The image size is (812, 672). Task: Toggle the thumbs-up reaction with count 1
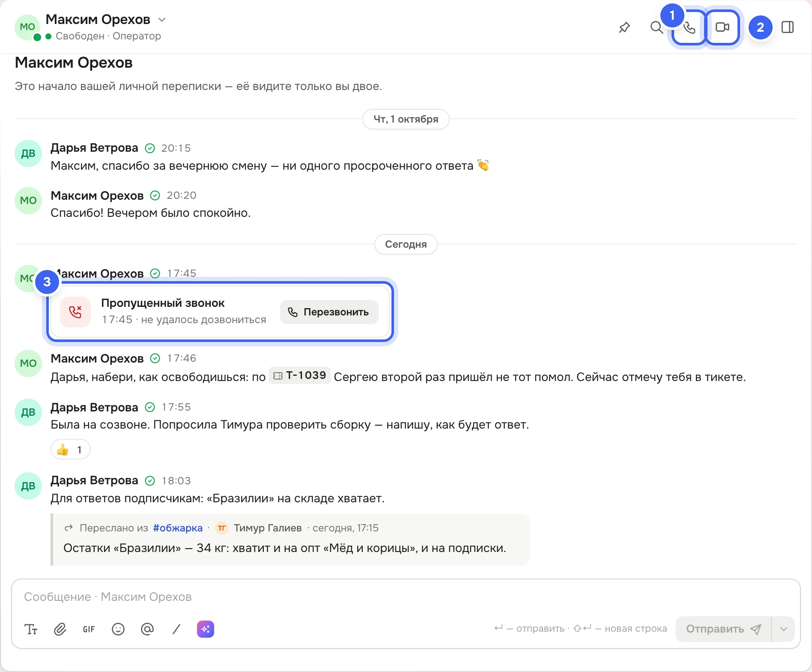pyautogui.click(x=70, y=450)
